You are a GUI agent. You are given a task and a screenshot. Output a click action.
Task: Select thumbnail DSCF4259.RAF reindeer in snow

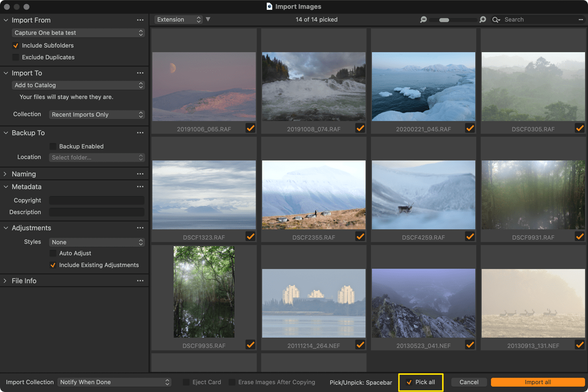click(x=423, y=195)
